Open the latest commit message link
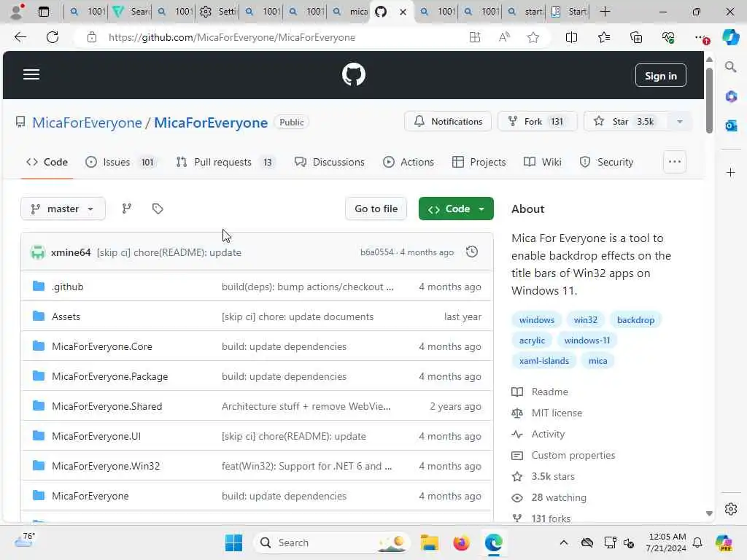747x560 pixels. [169, 252]
